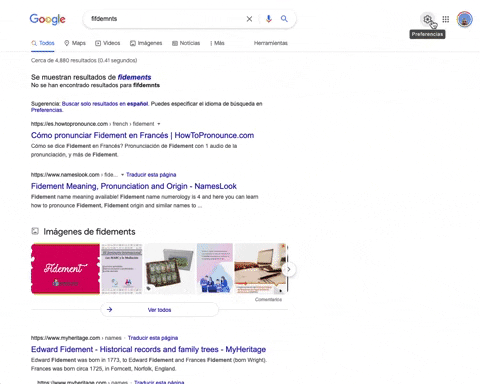Click the image icon beside Imágenes de fidements
This screenshot has width=480, height=384.
35,231
